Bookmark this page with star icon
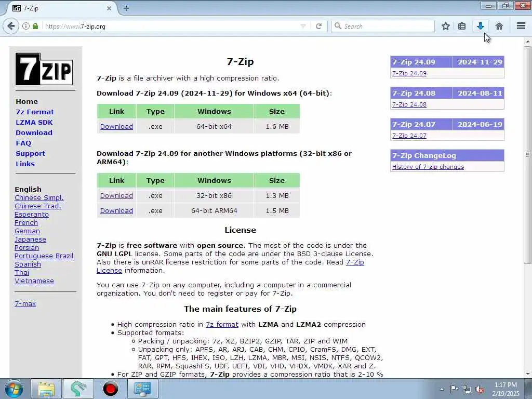The height and width of the screenshot is (399, 532). click(x=445, y=26)
